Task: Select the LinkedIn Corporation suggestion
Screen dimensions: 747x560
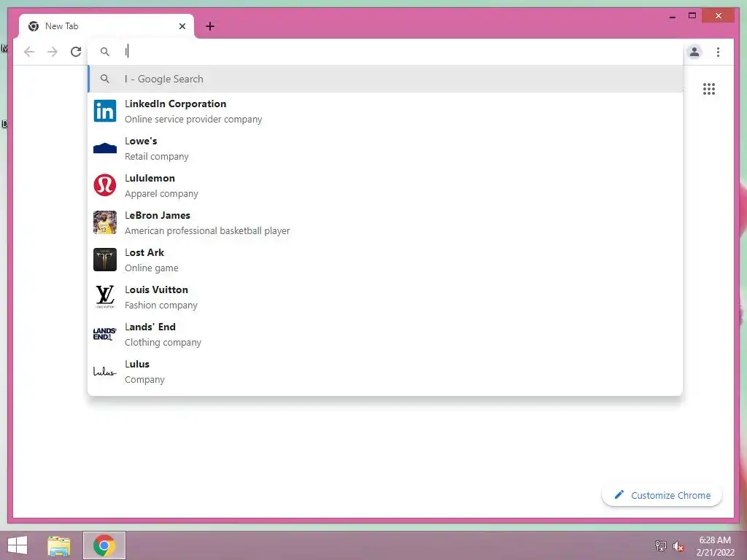Action: pyautogui.click(x=385, y=111)
